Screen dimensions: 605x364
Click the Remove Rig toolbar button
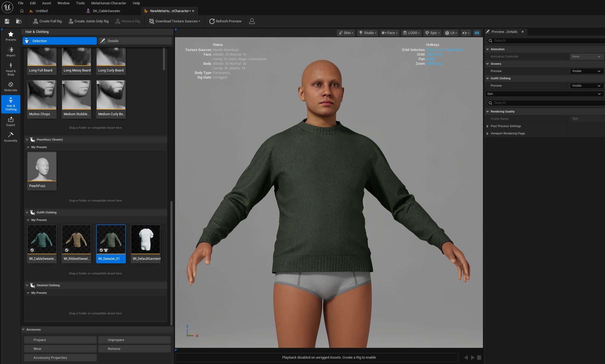click(x=128, y=21)
